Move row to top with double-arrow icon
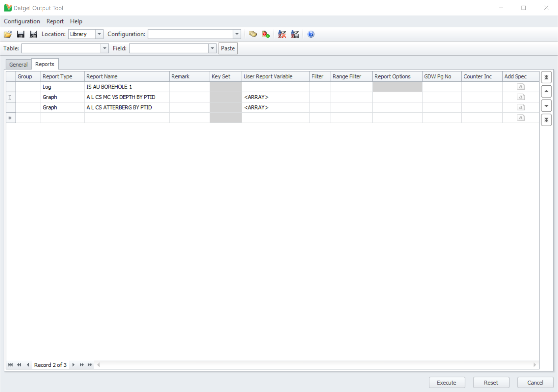 tap(546, 77)
